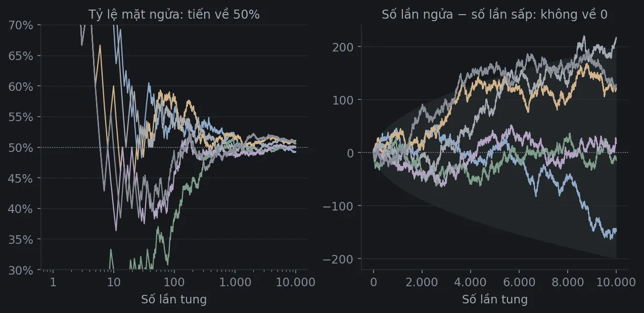Select the 10 tick on the logarithmic x-axis
The width and height of the screenshot is (644, 313).
pyautogui.click(x=114, y=282)
